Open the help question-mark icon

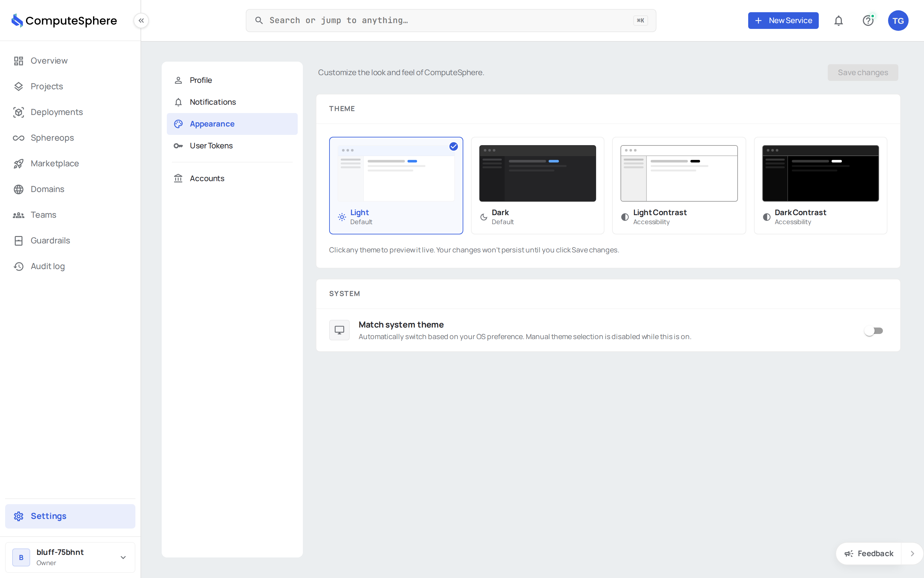coord(868,21)
